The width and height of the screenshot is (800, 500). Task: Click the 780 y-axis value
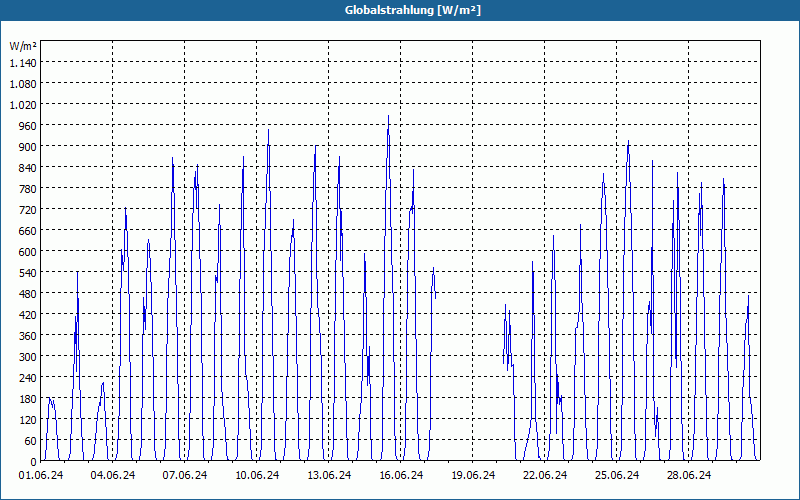tap(28, 188)
